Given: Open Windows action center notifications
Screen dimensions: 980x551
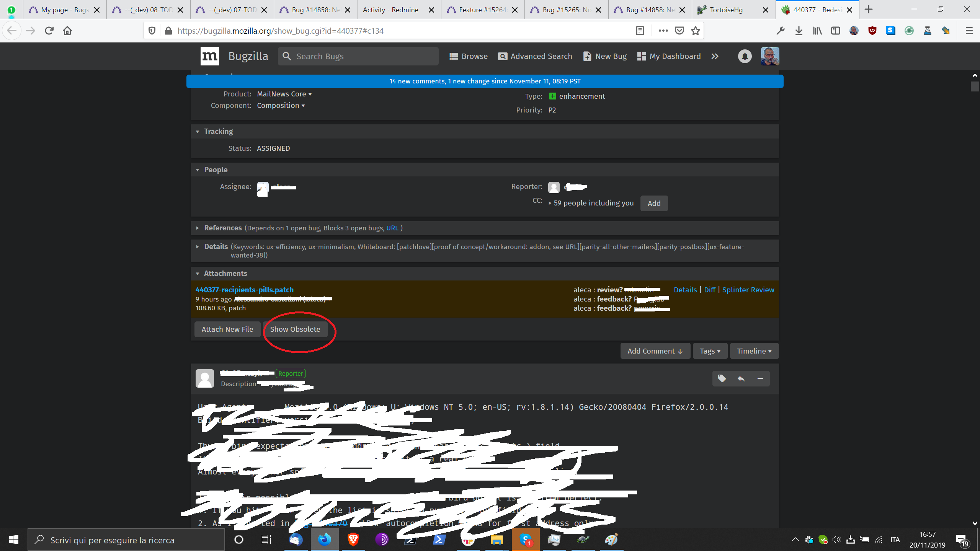Looking at the screenshot, I should (962, 540).
